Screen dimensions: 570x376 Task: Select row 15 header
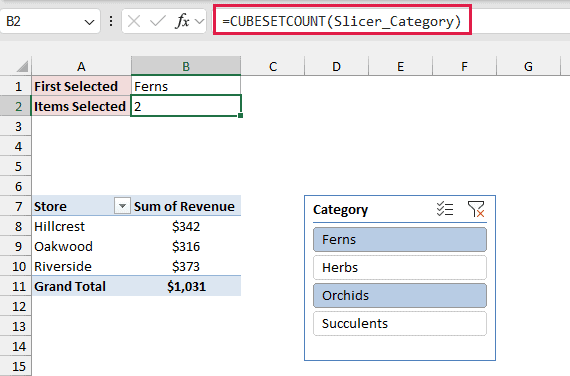tap(16, 367)
